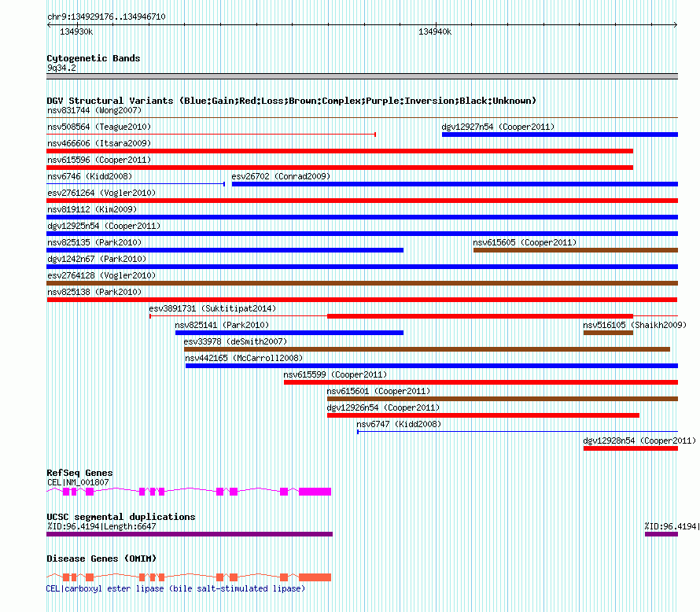
Task: Click the UCSC segmental duplications track title
Action: pos(121,517)
